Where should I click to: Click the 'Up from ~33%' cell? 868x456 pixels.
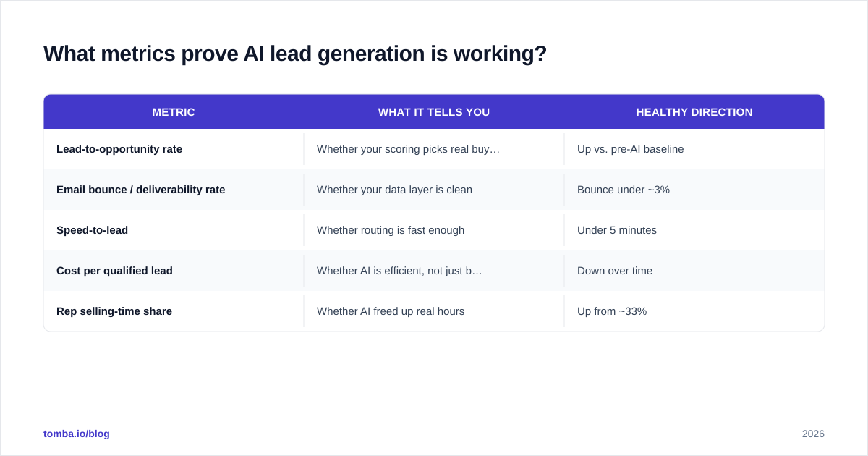pos(694,311)
